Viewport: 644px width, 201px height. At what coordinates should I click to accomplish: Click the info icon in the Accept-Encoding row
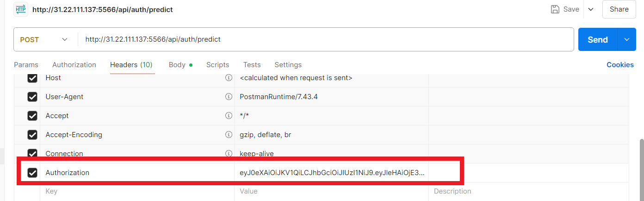pyautogui.click(x=228, y=135)
